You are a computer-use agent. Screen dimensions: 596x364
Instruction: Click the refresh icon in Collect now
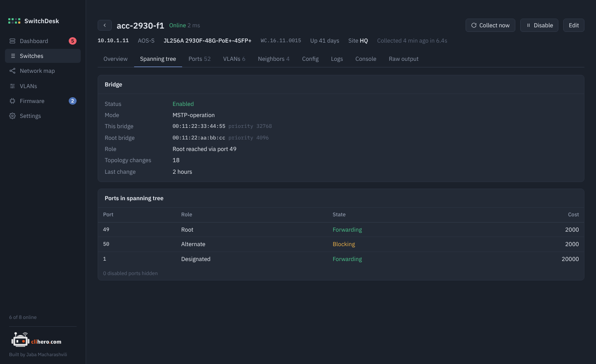click(x=474, y=25)
